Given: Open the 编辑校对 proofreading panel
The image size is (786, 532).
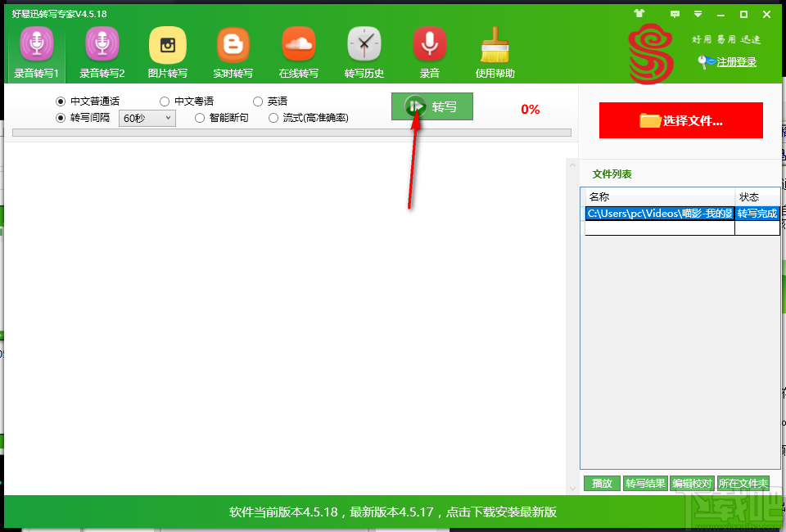Looking at the screenshot, I should pyautogui.click(x=689, y=483).
